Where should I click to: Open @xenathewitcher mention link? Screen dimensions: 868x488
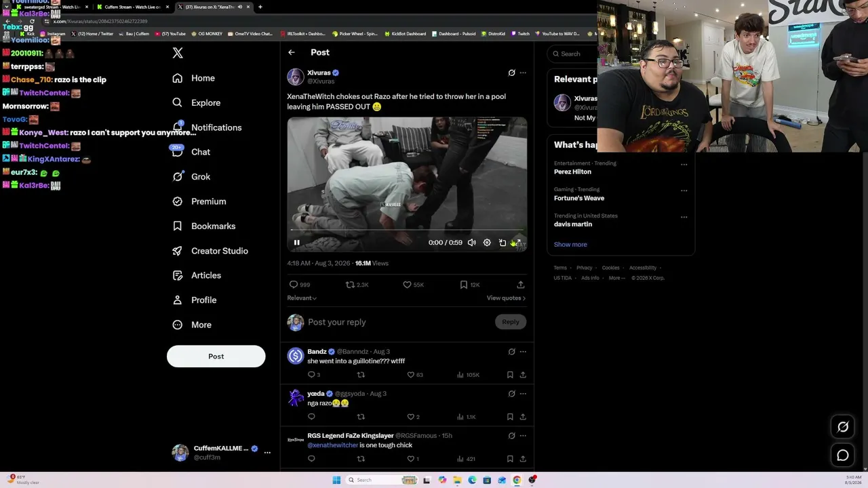click(x=332, y=445)
